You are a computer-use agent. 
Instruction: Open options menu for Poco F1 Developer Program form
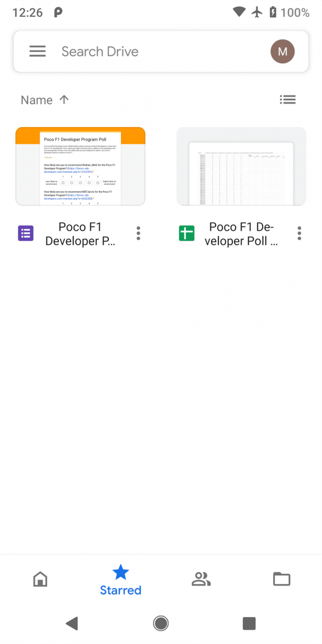138,233
